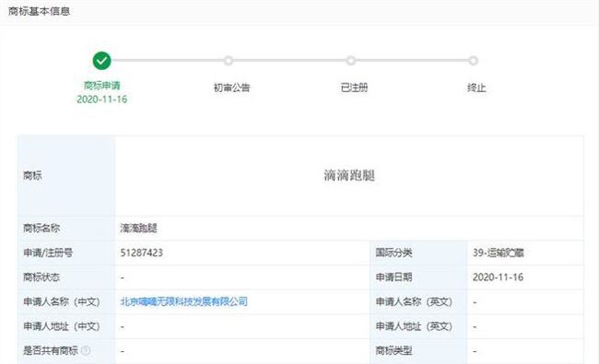Click the 2020-11-16 date under 商标申请
The height and width of the screenshot is (364, 599).
[x=102, y=100]
